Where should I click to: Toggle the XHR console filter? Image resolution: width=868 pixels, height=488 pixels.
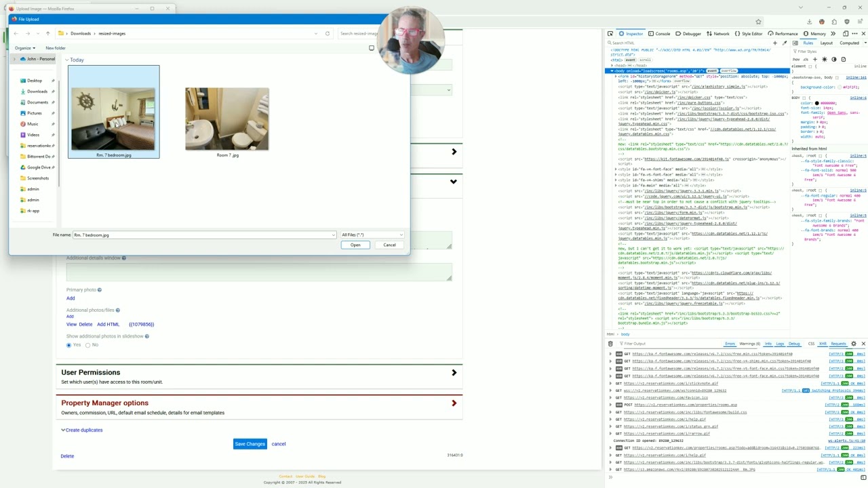[823, 344]
